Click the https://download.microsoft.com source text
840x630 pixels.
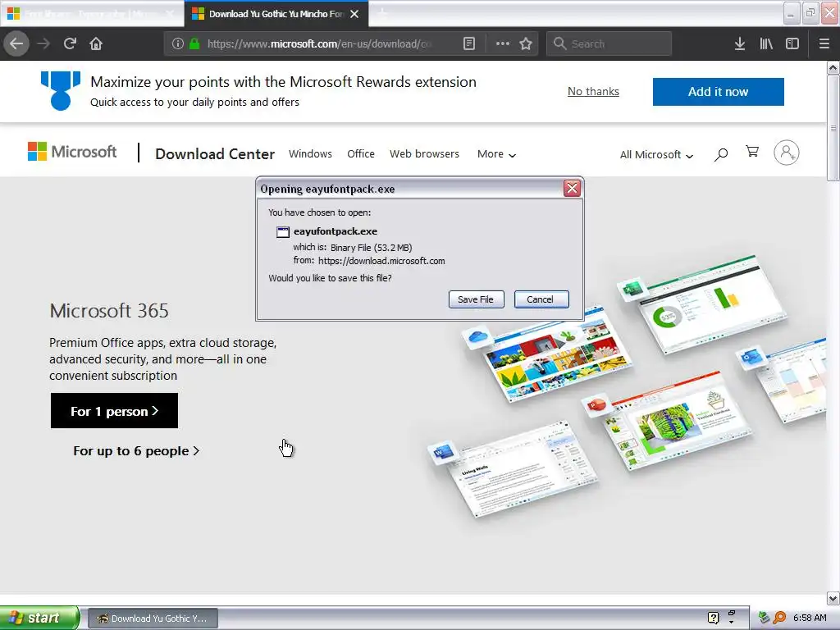(381, 261)
